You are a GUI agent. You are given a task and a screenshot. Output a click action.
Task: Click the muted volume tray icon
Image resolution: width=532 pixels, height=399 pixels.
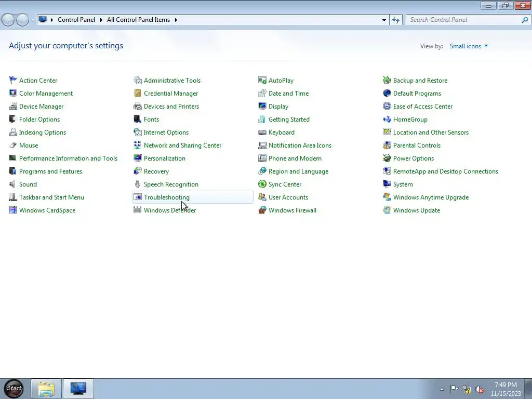[480, 389]
